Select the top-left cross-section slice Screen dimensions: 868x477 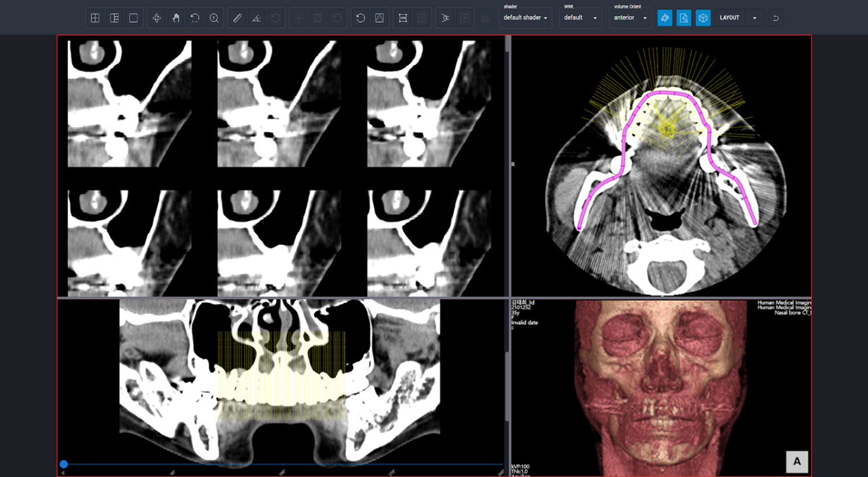pyautogui.click(x=130, y=103)
